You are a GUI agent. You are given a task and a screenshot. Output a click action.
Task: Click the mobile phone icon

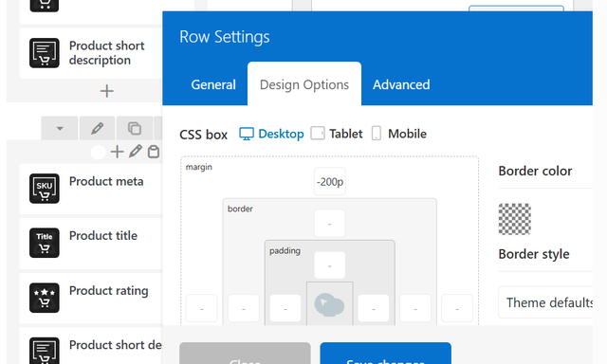(x=377, y=133)
